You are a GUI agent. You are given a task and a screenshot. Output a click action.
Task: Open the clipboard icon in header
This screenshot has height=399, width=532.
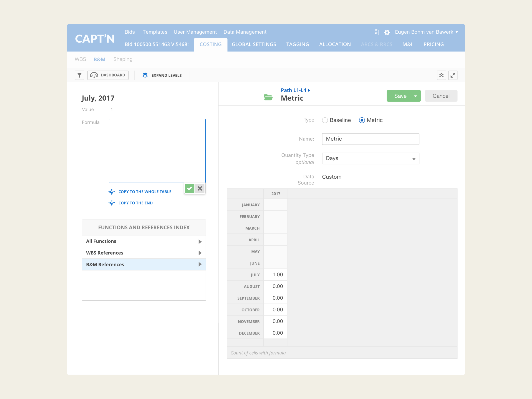coord(376,32)
